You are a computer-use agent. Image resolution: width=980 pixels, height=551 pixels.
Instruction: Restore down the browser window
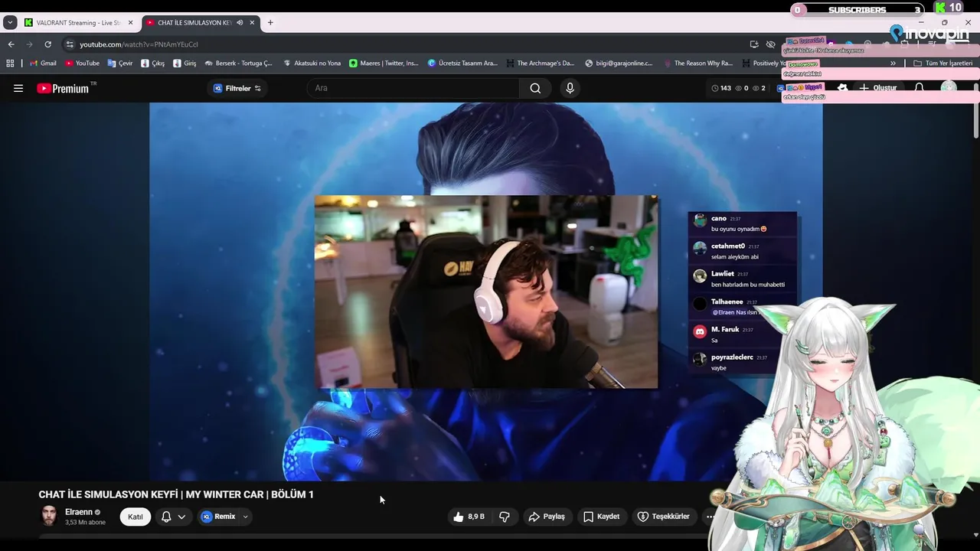944,22
